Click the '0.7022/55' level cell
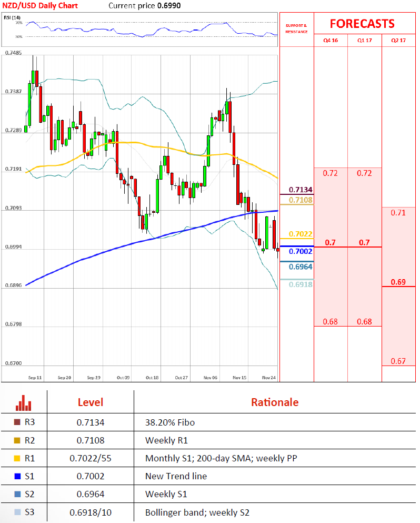 coord(91,458)
